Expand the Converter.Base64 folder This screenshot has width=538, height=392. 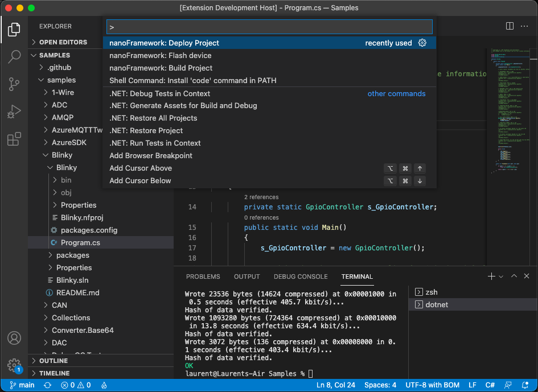click(101, 330)
